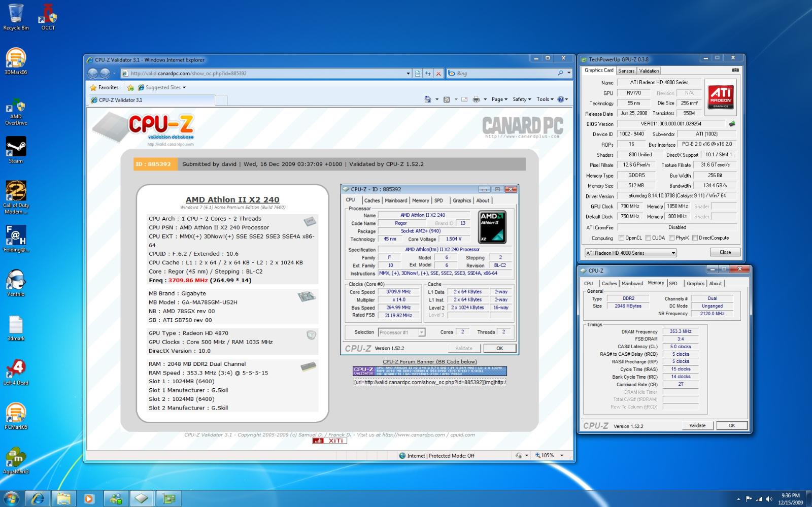Viewport: 812px width, 507px height.
Task: Open the dropdown arrow beside the Home icon
Action: tap(437, 99)
